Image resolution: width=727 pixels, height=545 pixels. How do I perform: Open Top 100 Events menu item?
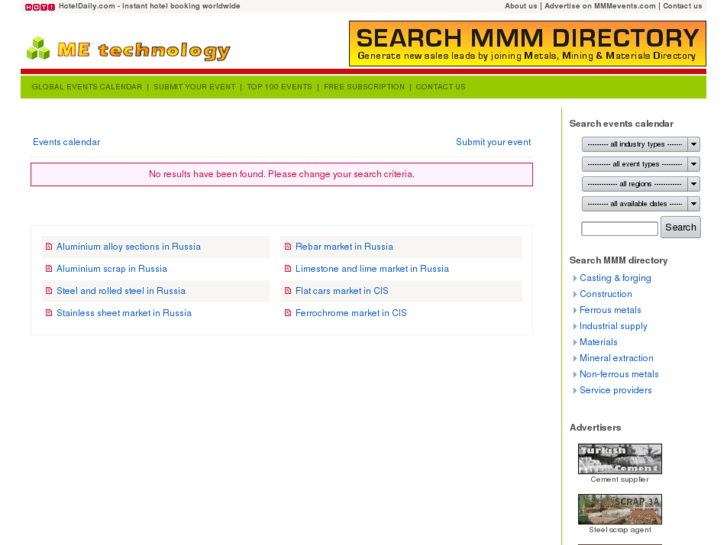coord(280,87)
